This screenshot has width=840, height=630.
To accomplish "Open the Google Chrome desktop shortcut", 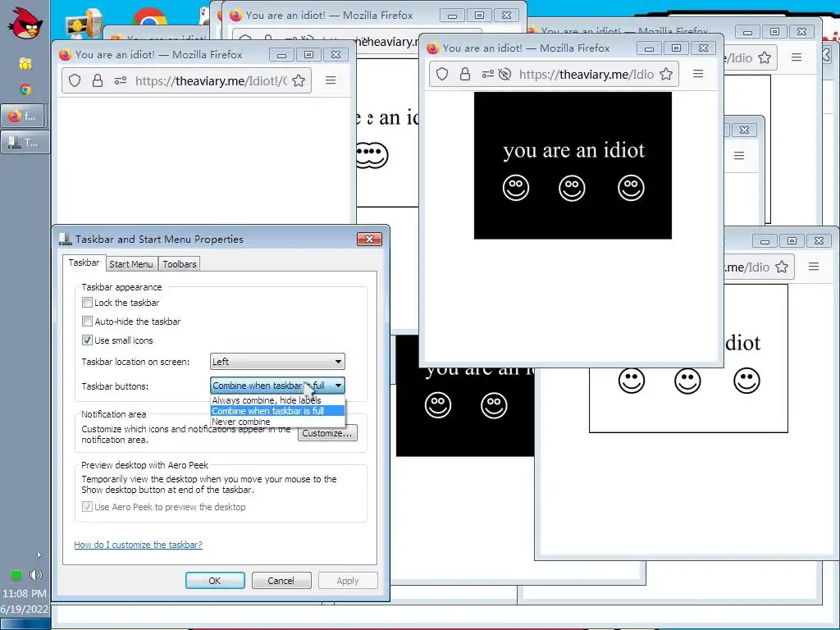I will point(149,19).
